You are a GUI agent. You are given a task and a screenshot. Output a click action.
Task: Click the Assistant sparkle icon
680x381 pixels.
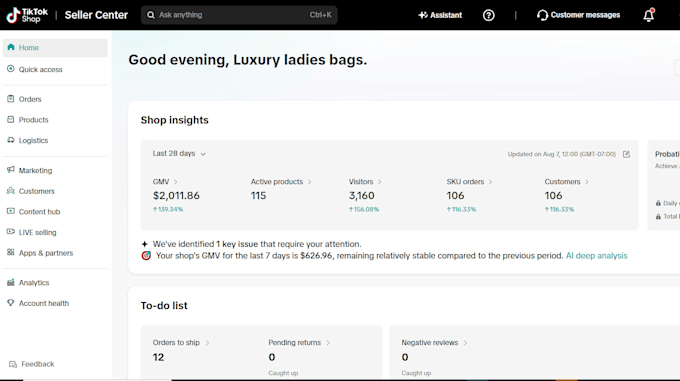(x=423, y=15)
